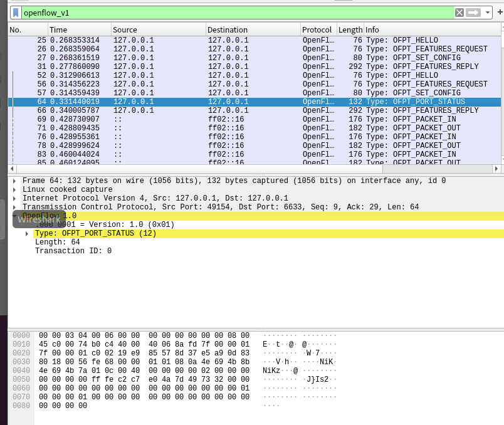Select the ASCII text NiKz in hex pane

[271, 370]
